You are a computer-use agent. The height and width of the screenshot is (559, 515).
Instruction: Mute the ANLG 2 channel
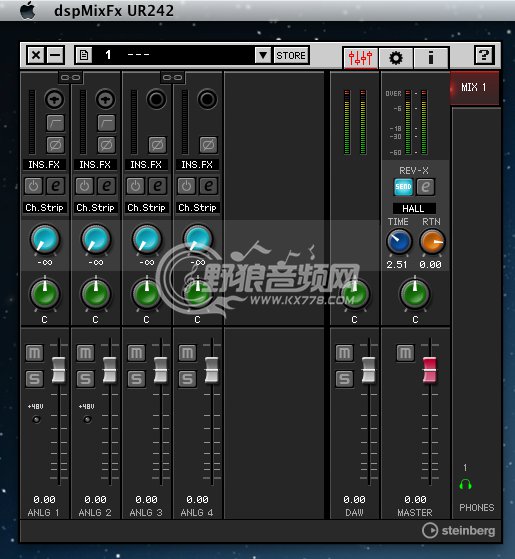(x=85, y=353)
